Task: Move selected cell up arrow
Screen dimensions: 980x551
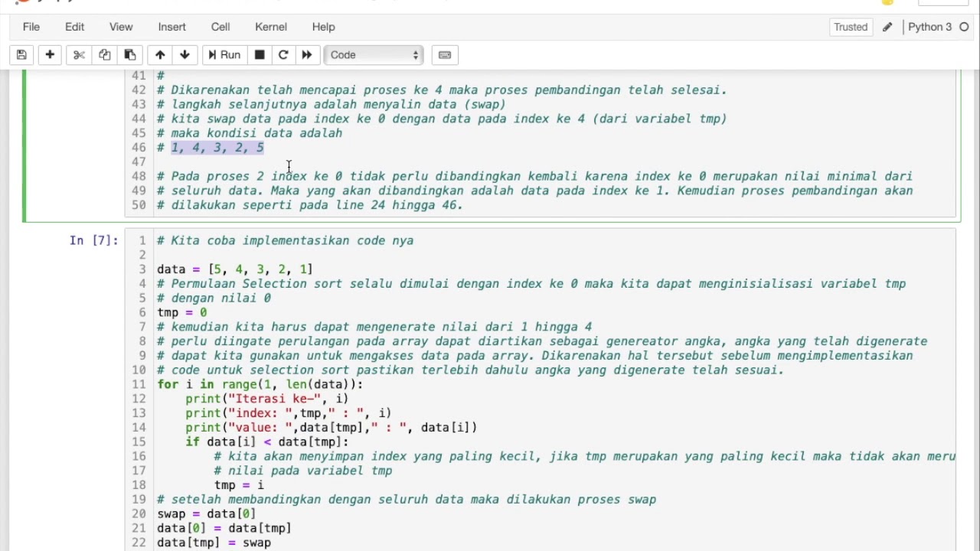Action: pos(160,55)
